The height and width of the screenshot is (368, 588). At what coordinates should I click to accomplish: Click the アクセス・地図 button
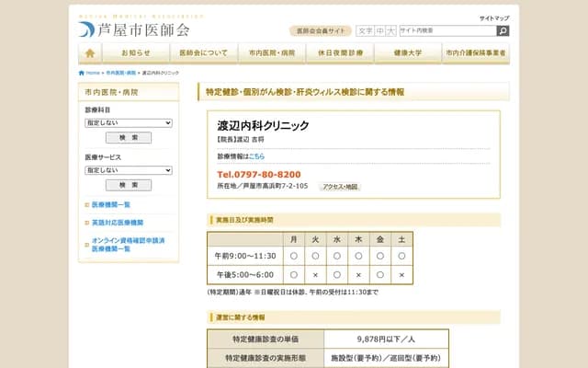point(340,187)
